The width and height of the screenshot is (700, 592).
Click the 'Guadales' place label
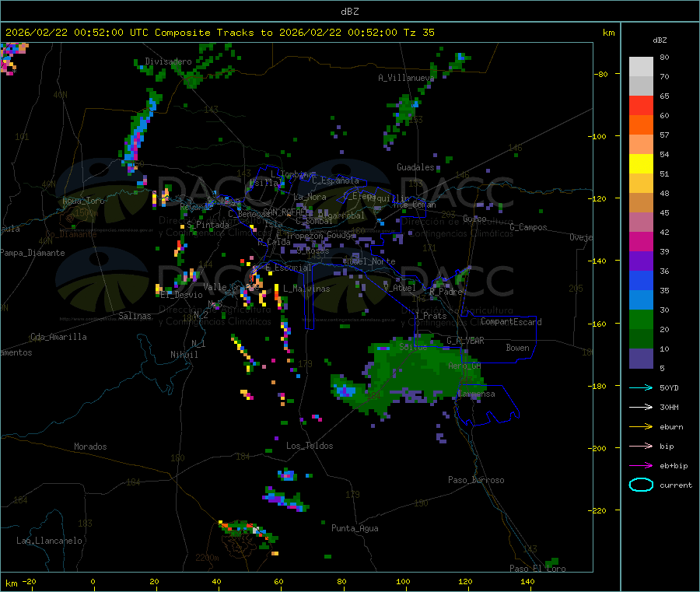(x=415, y=167)
